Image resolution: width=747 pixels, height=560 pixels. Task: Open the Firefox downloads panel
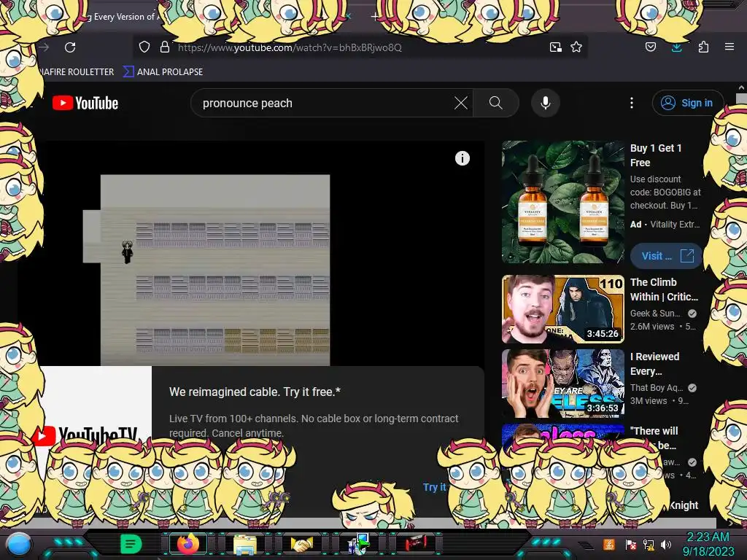click(x=676, y=47)
